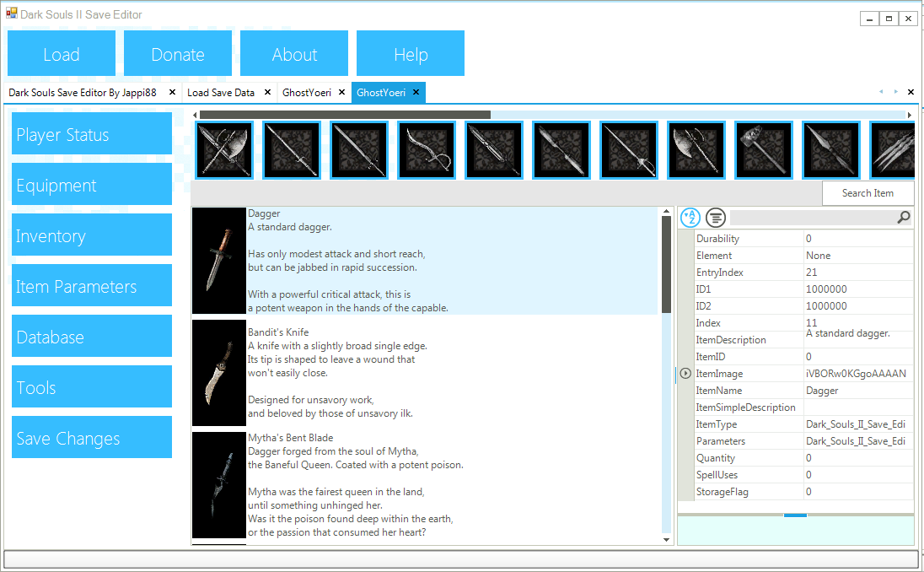Select the Quantity property row
Screen dimensions: 924x572
(x=803, y=458)
